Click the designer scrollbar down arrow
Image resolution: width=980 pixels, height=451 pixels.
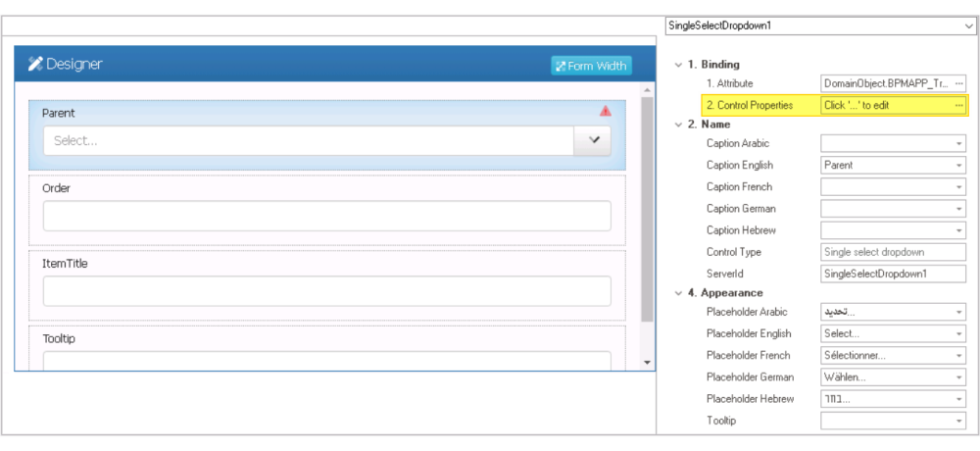[647, 363]
